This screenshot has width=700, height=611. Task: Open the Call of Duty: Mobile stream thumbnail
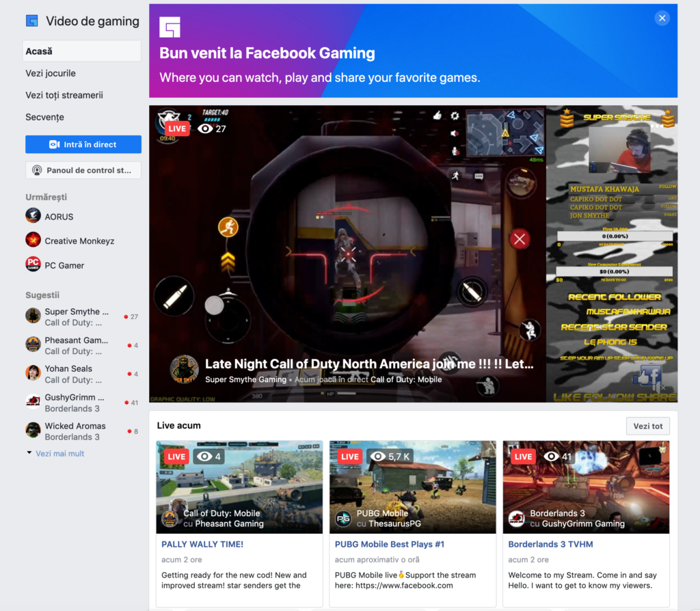click(x=239, y=487)
